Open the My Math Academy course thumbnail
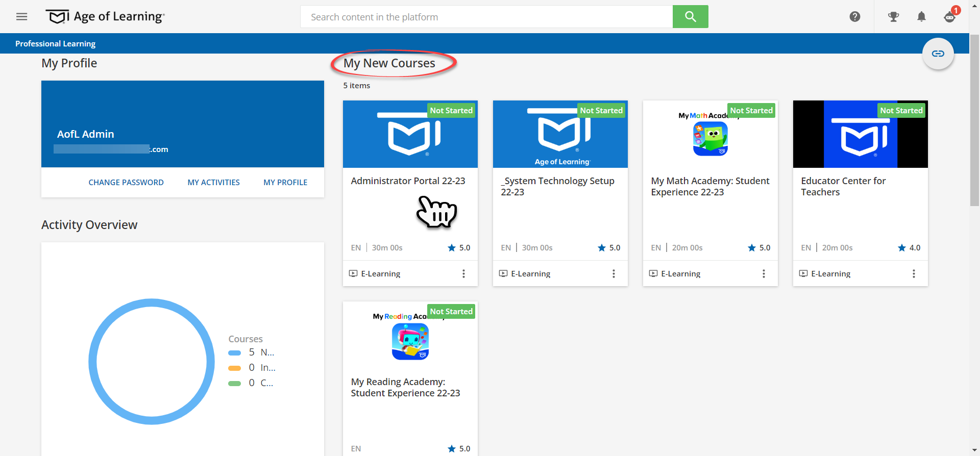Viewport: 980px width, 456px height. point(710,134)
